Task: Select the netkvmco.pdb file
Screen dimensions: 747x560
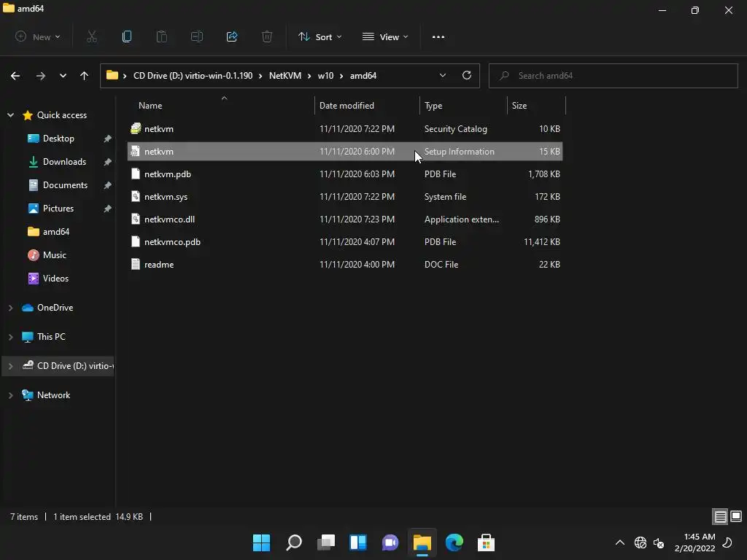Action: click(x=345, y=242)
